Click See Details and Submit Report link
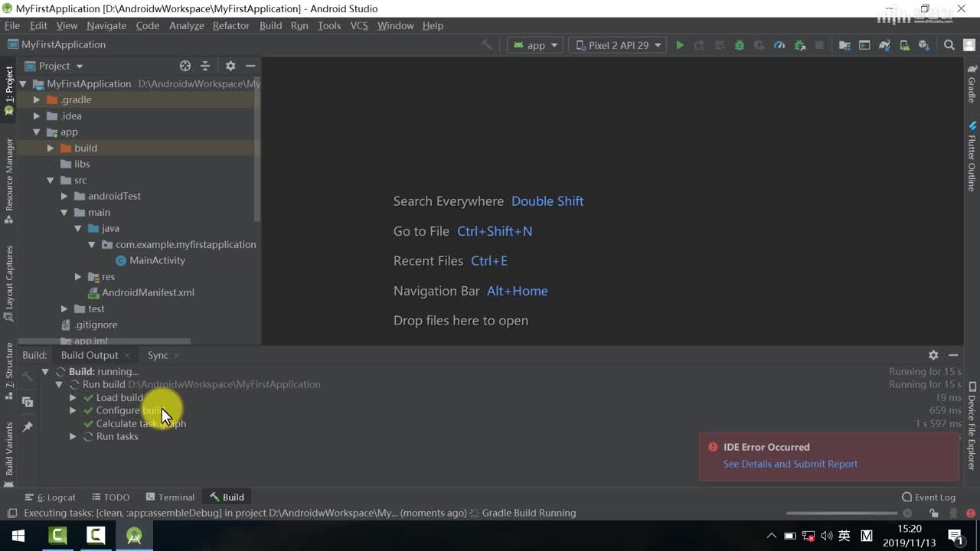 pos(790,464)
